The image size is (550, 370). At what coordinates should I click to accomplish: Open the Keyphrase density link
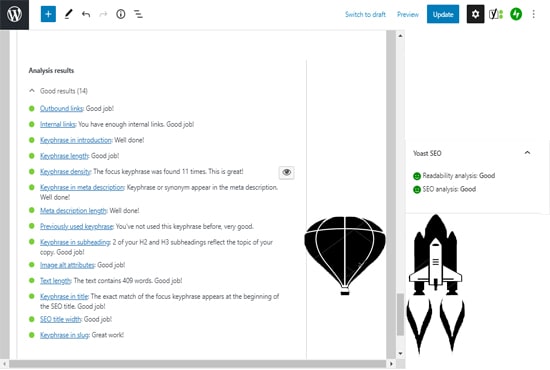click(65, 172)
